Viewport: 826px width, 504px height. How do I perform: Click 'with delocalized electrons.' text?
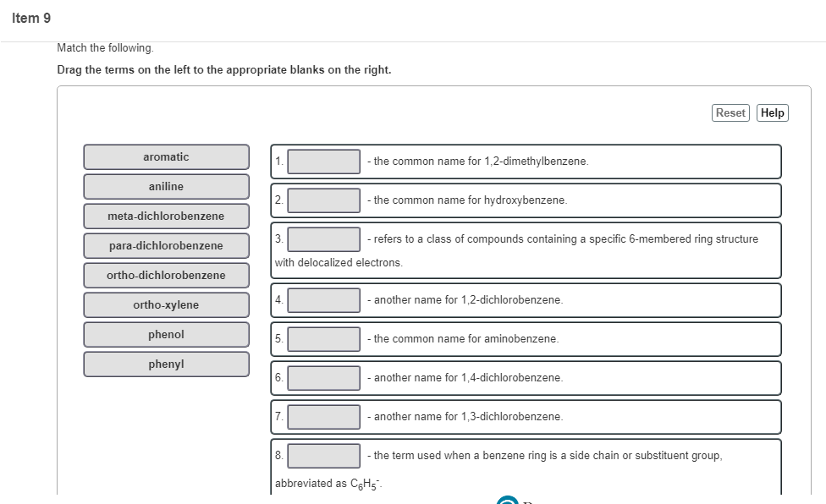click(x=339, y=262)
